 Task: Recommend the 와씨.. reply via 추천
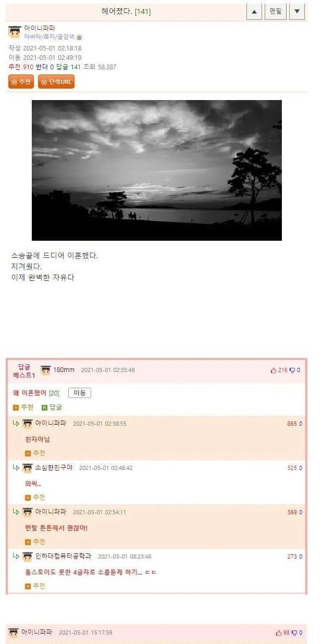click(35, 498)
